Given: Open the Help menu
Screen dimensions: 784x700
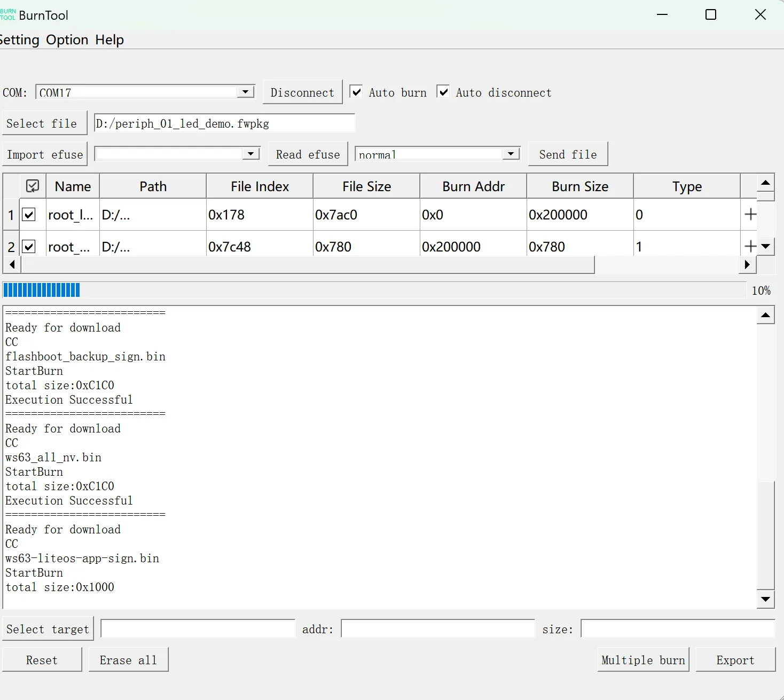Looking at the screenshot, I should (109, 40).
